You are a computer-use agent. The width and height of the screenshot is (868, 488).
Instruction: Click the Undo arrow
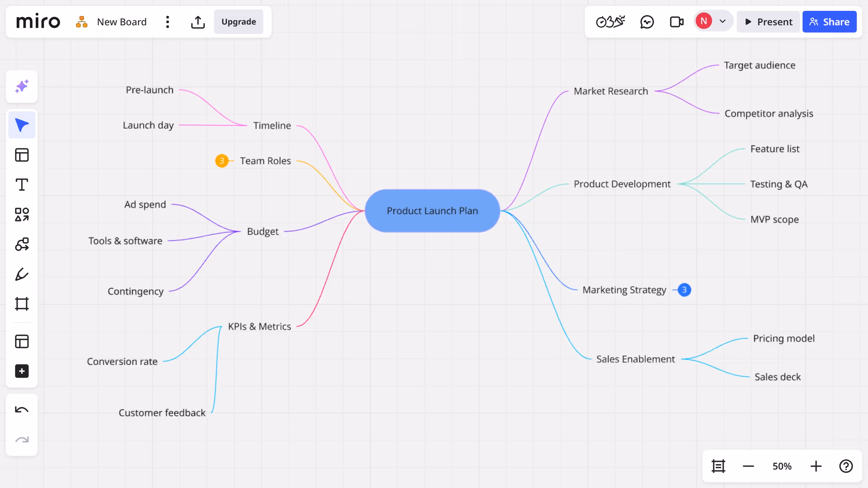click(22, 410)
